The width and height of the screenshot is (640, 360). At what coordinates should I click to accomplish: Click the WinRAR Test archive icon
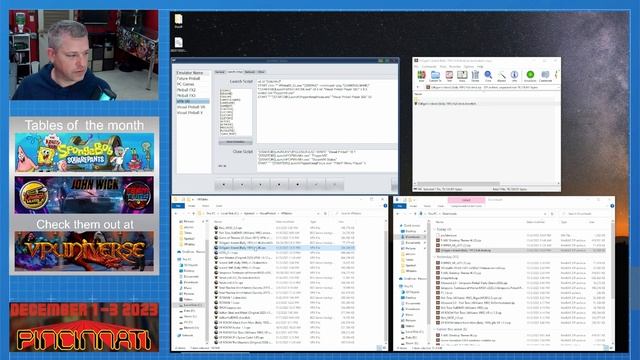point(449,75)
